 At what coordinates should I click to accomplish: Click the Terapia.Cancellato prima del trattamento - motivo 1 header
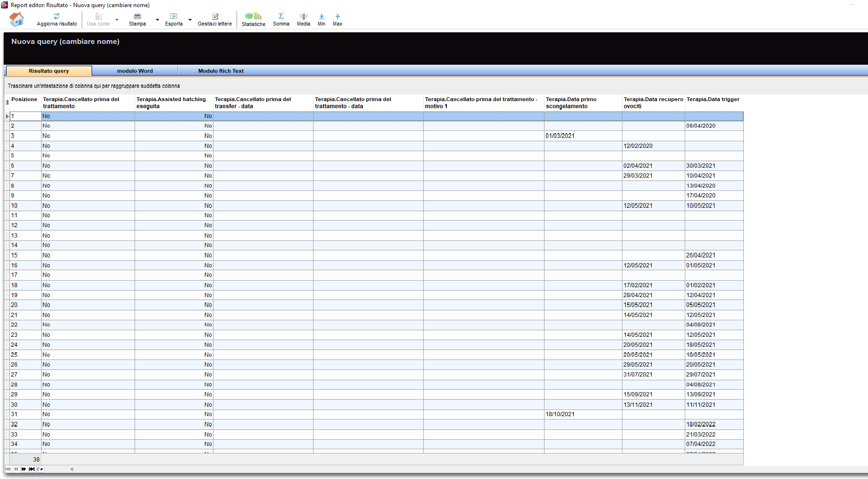click(484, 103)
